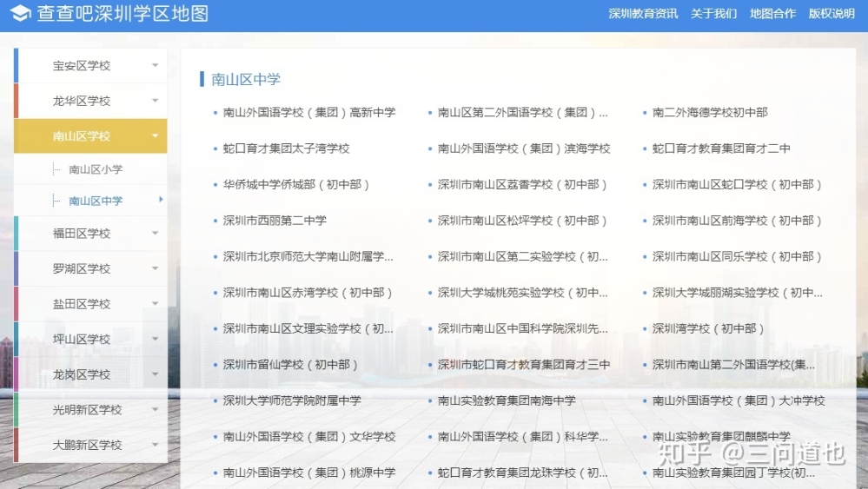
Task: Expand the 罗湖区学校 dropdown arrow
Action: [155, 268]
